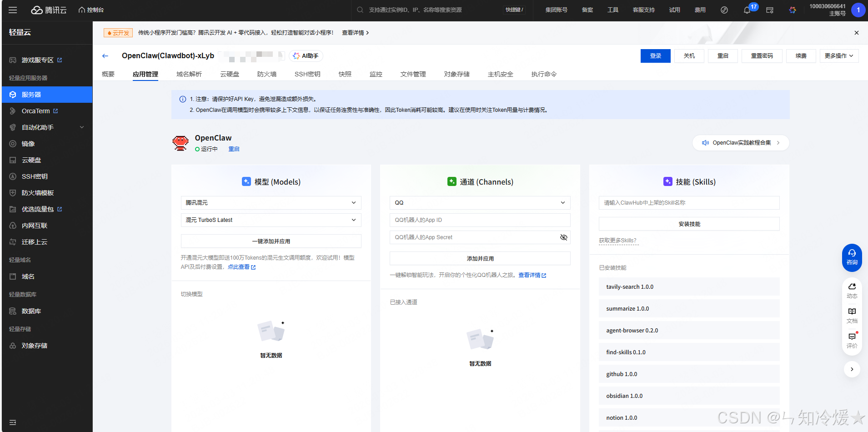The height and width of the screenshot is (432, 868).
Task: Open the 动态 floating panel icon
Action: point(852,291)
